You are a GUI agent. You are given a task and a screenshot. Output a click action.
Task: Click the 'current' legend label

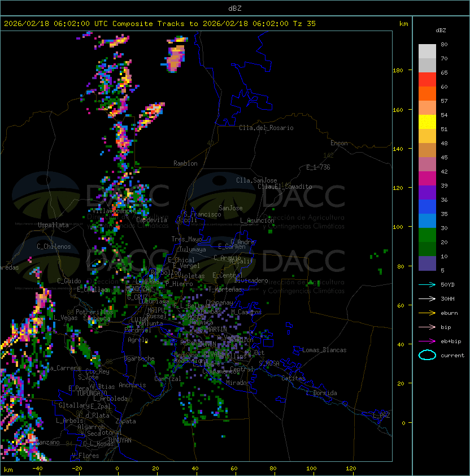(452, 356)
